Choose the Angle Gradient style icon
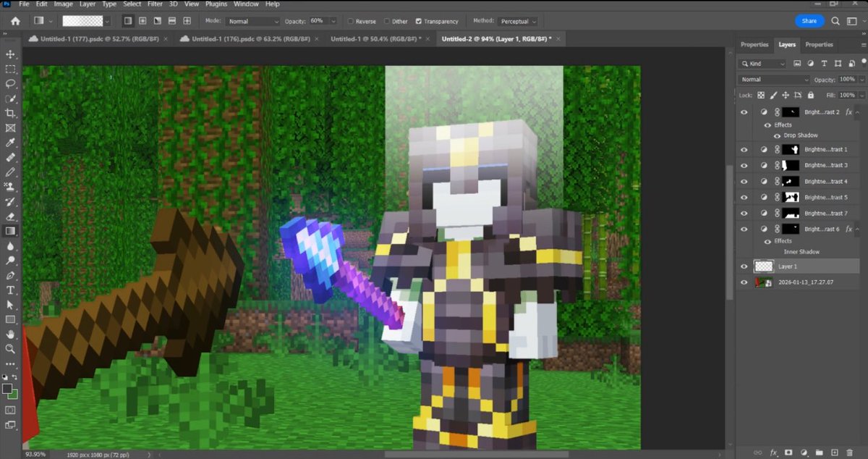Viewport: 868px width, 459px height. [158, 21]
